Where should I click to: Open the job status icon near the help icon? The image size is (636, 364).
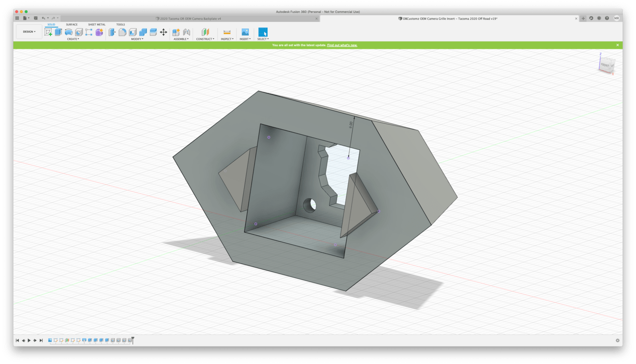pyautogui.click(x=591, y=18)
